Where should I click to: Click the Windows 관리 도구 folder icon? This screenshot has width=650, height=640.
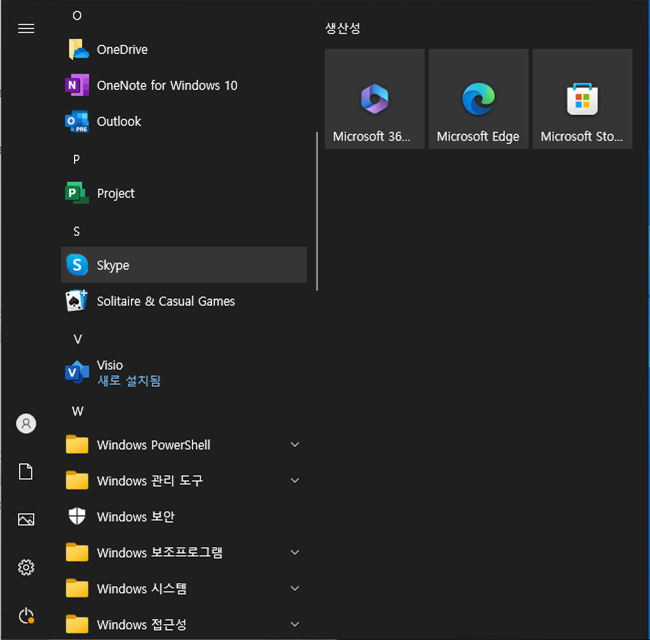77,480
